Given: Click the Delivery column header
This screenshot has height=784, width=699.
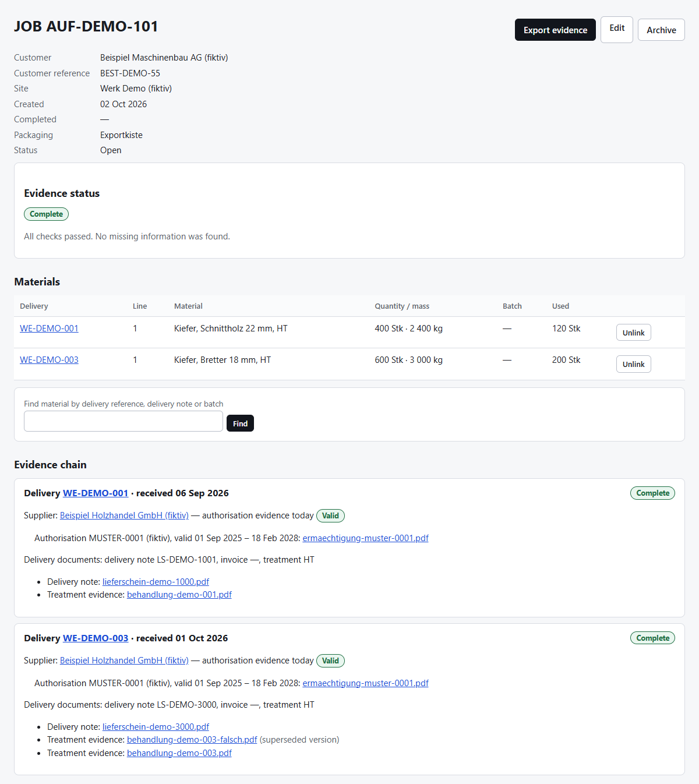Looking at the screenshot, I should 34,306.
